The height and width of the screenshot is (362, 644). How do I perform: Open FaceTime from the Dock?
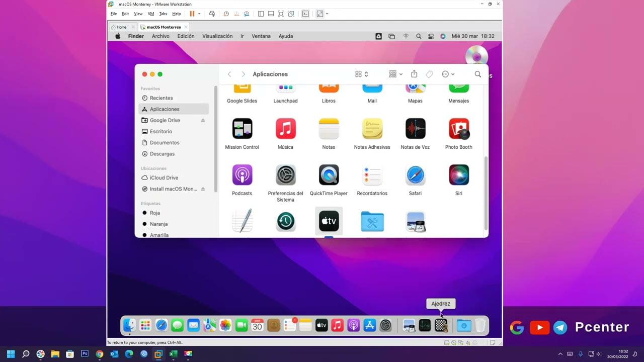tap(242, 326)
